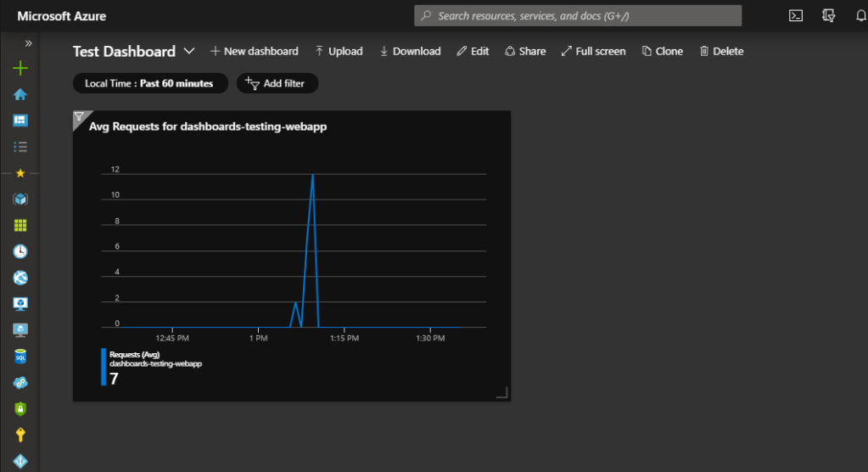Image resolution: width=868 pixels, height=472 pixels.
Task: Click New dashboard in the toolbar
Action: click(254, 51)
